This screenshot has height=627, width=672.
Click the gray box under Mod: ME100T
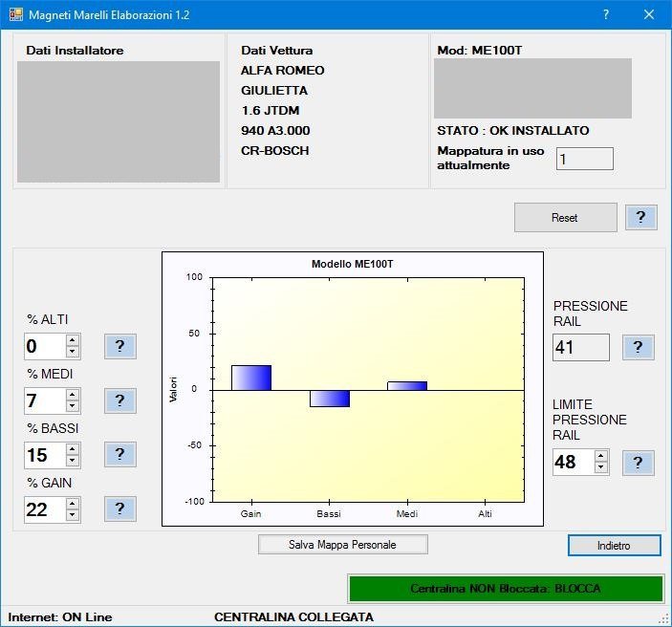point(532,88)
